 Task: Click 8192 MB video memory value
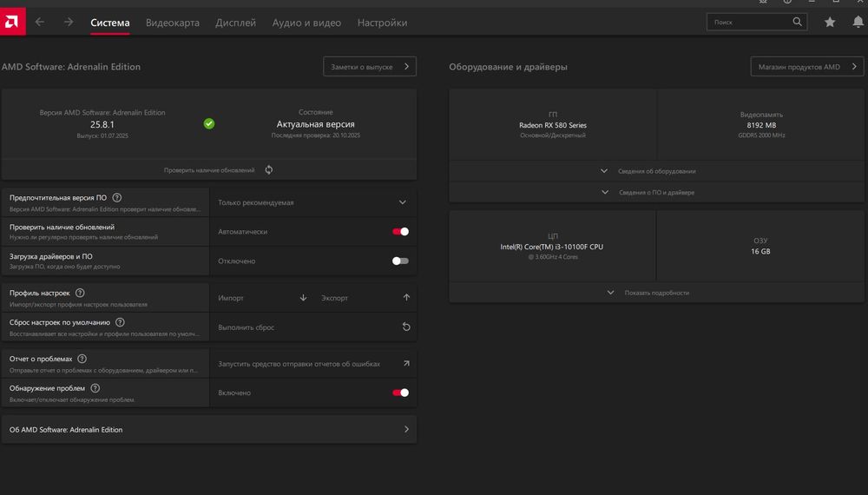click(761, 125)
